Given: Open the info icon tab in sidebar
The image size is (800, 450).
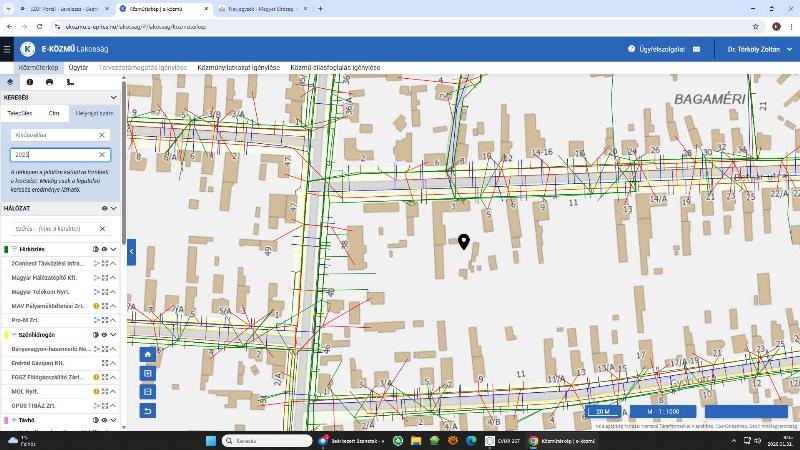Looking at the screenshot, I should pyautogui.click(x=30, y=82).
